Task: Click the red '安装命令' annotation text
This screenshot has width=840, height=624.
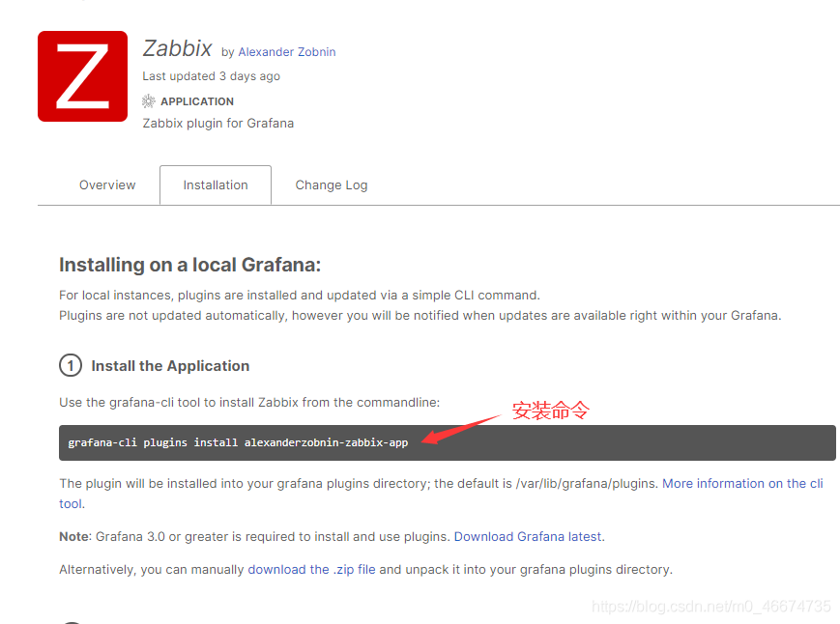Action: [550, 411]
